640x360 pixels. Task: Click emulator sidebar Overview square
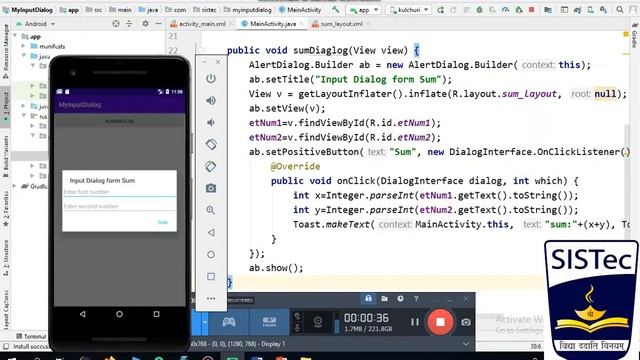coord(211,276)
